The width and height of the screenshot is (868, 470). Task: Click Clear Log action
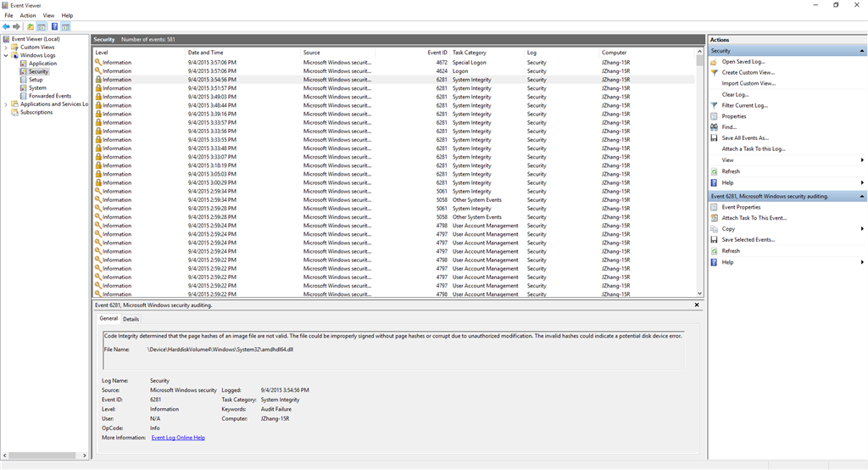pos(735,95)
